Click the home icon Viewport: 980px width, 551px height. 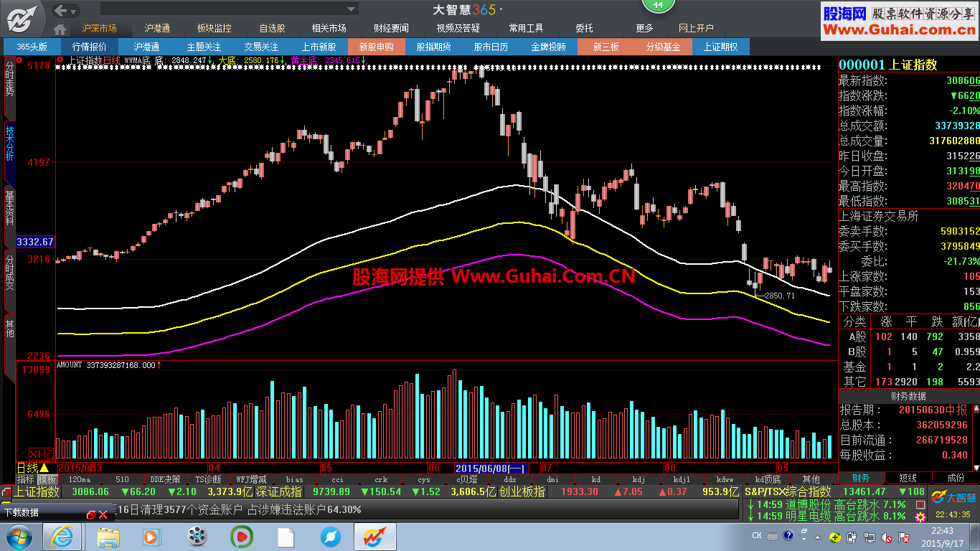(x=60, y=29)
